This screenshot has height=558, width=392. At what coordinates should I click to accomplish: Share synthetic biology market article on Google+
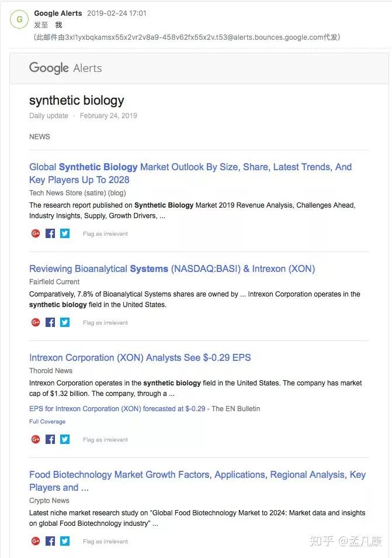click(36, 233)
